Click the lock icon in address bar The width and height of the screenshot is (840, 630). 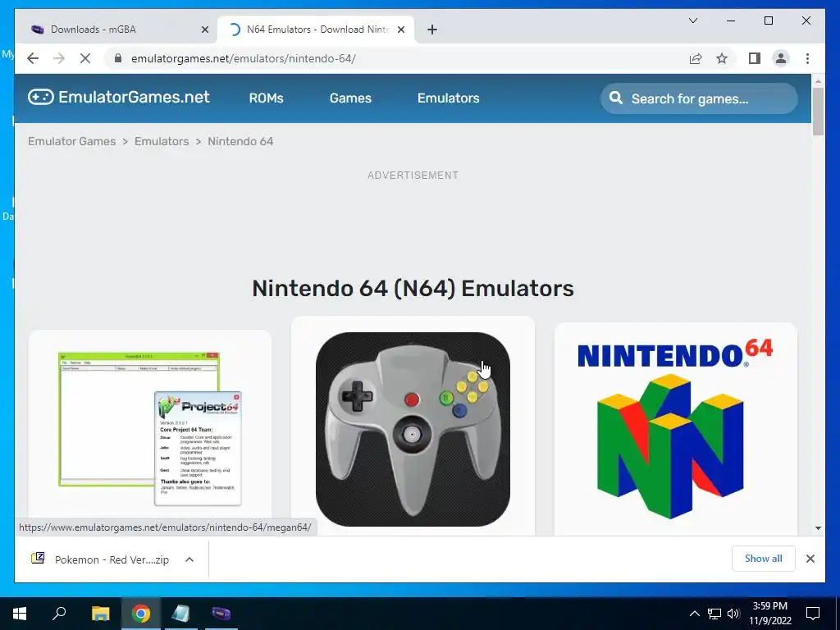(x=118, y=58)
